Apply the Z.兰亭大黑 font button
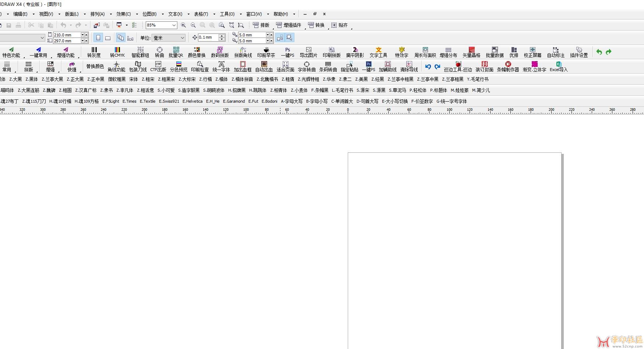Screen dimensions: 644x349 (52, 79)
